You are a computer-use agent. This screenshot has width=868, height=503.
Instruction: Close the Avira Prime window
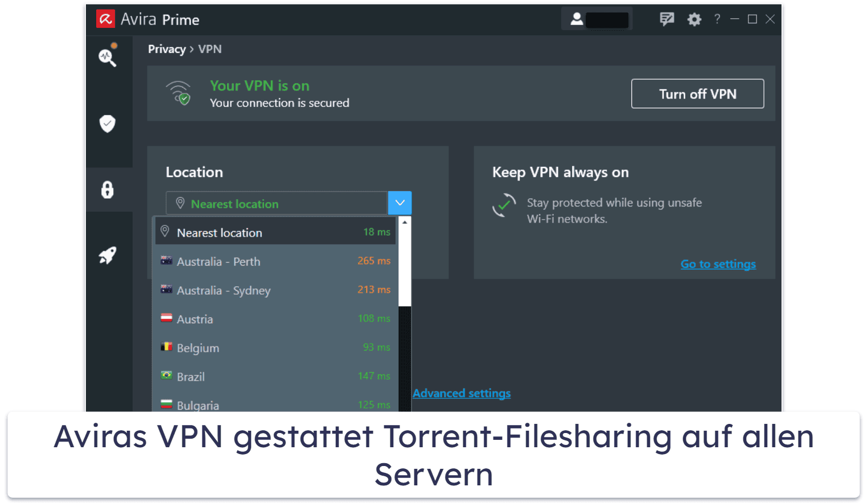click(770, 19)
